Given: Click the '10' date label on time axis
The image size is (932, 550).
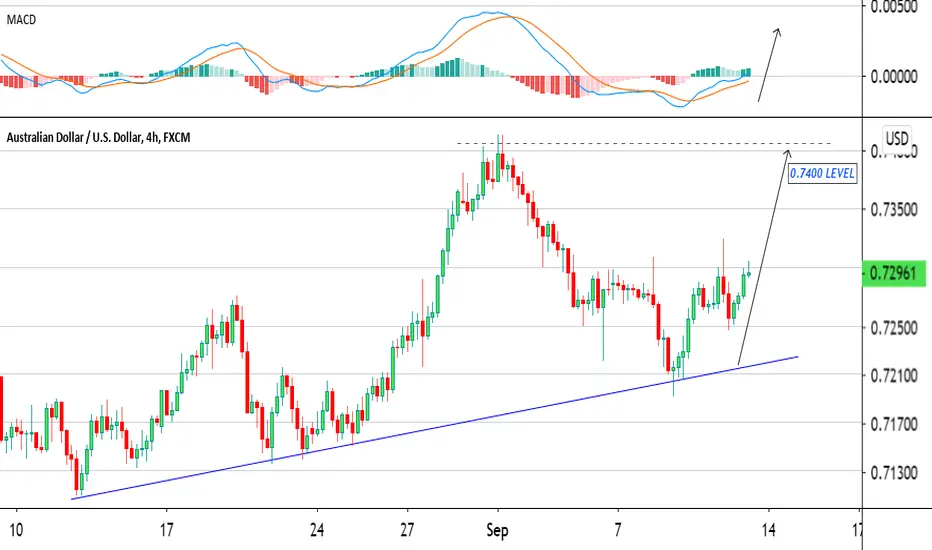Looking at the screenshot, I should click(x=16, y=529).
